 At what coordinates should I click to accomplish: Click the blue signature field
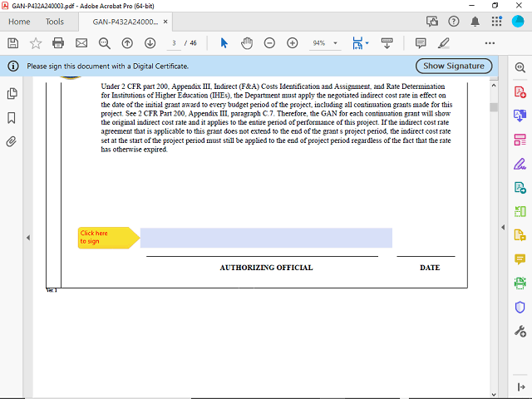[266, 238]
